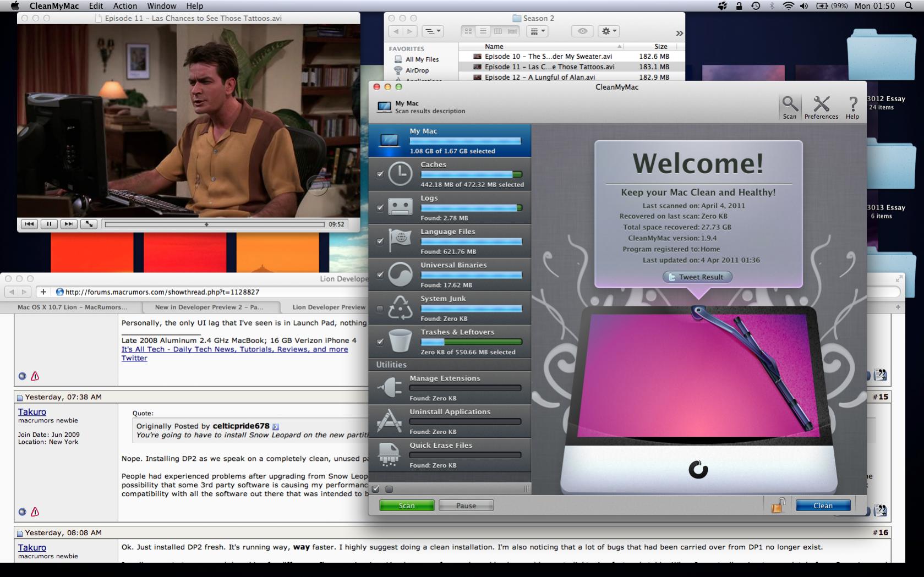This screenshot has height=577, width=924.
Task: Select the My Mac section in sidebar
Action: [450, 140]
